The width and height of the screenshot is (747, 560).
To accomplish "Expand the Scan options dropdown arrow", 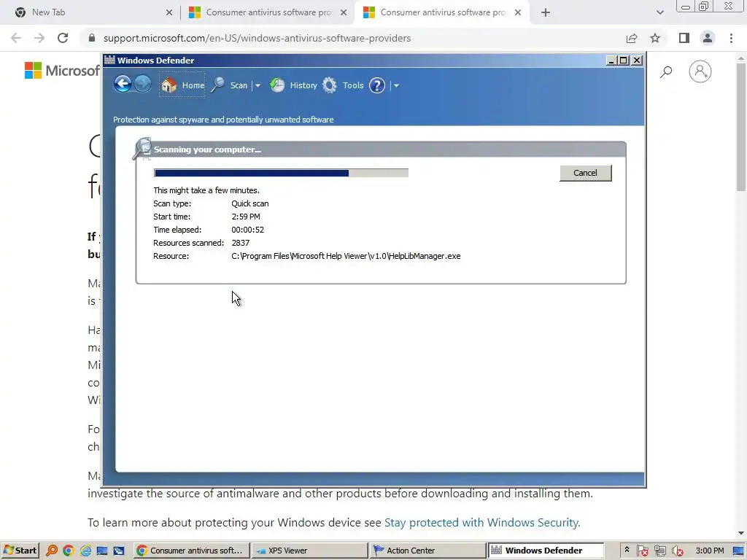I will [x=258, y=86].
